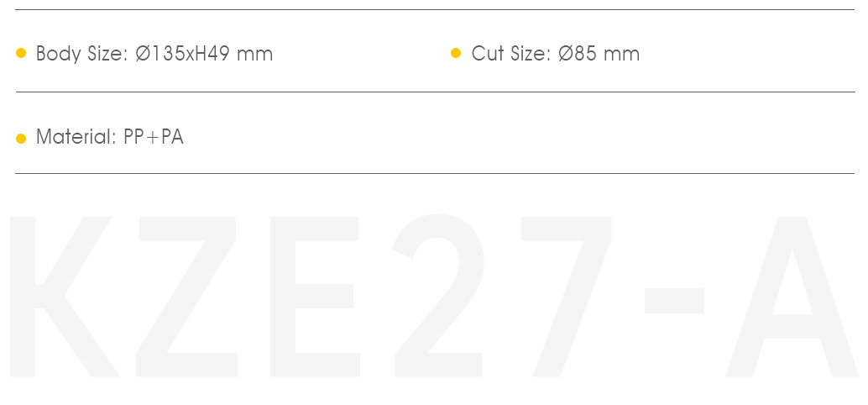This screenshot has width=868, height=405.
Task: Click the large watermark digit 2
Action: [x=438, y=295]
